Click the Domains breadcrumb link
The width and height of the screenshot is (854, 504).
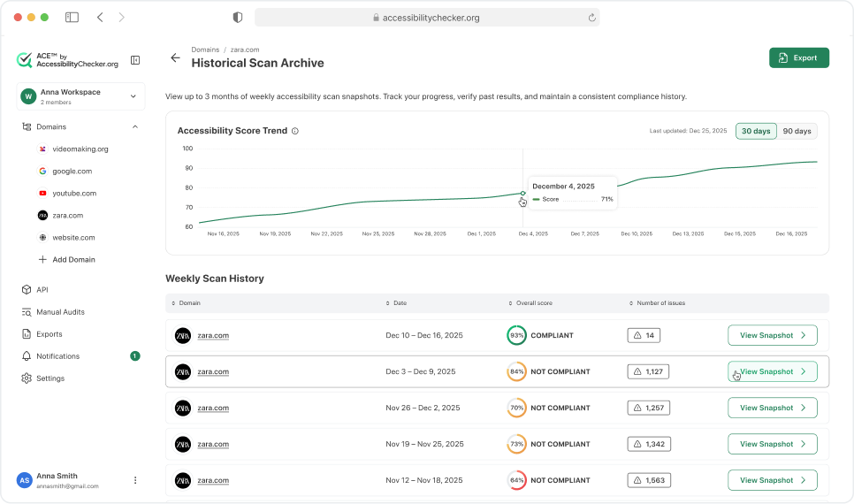[205, 50]
